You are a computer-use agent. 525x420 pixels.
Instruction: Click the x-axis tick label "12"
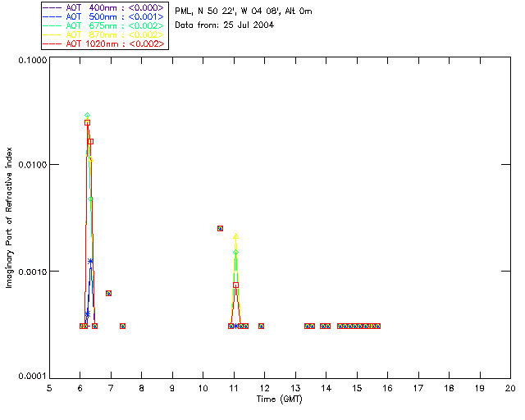264,388
